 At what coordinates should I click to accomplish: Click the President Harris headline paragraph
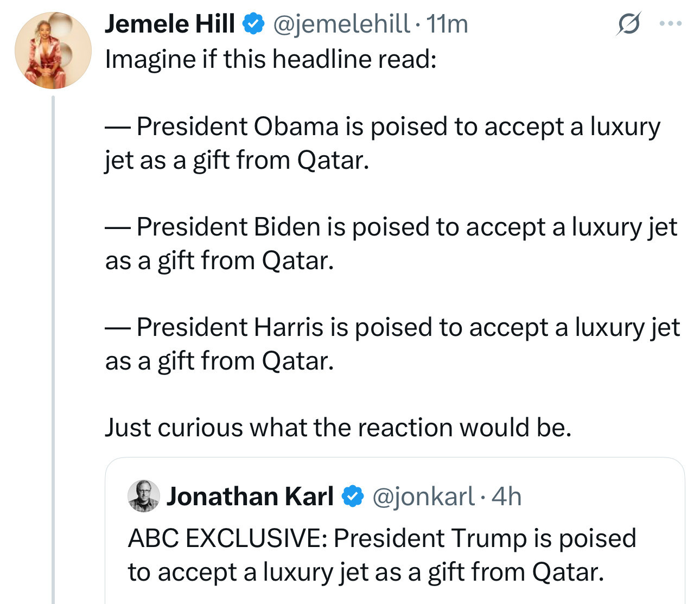pos(392,344)
